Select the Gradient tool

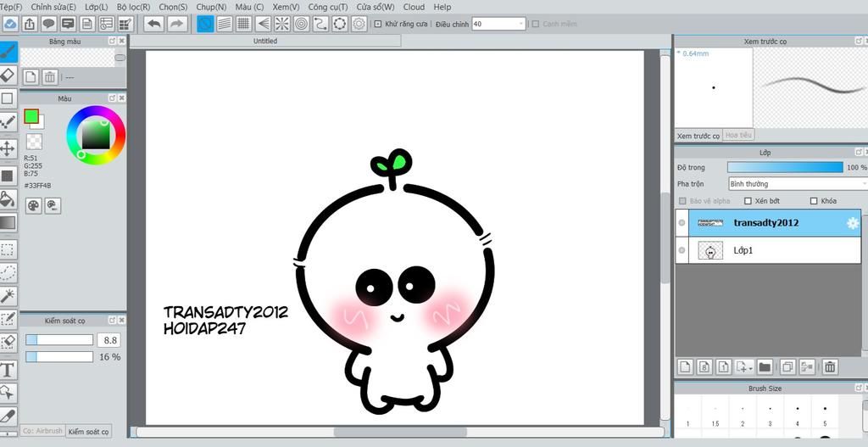click(x=8, y=223)
